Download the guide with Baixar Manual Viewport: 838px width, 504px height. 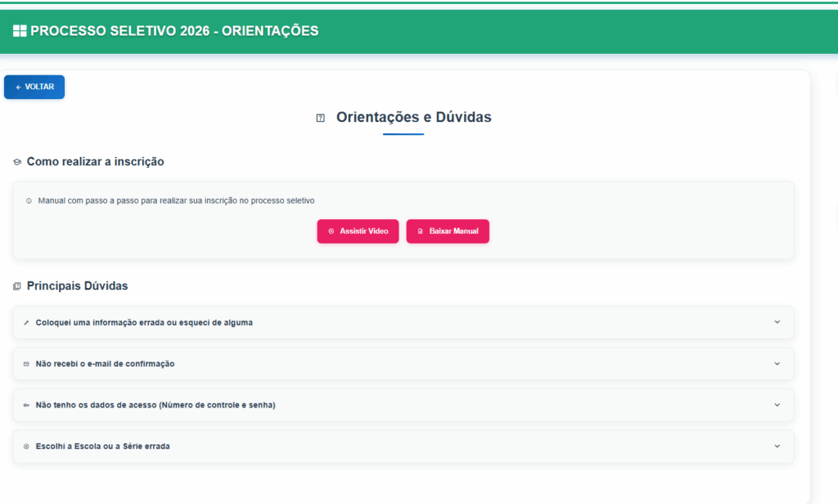(x=448, y=232)
